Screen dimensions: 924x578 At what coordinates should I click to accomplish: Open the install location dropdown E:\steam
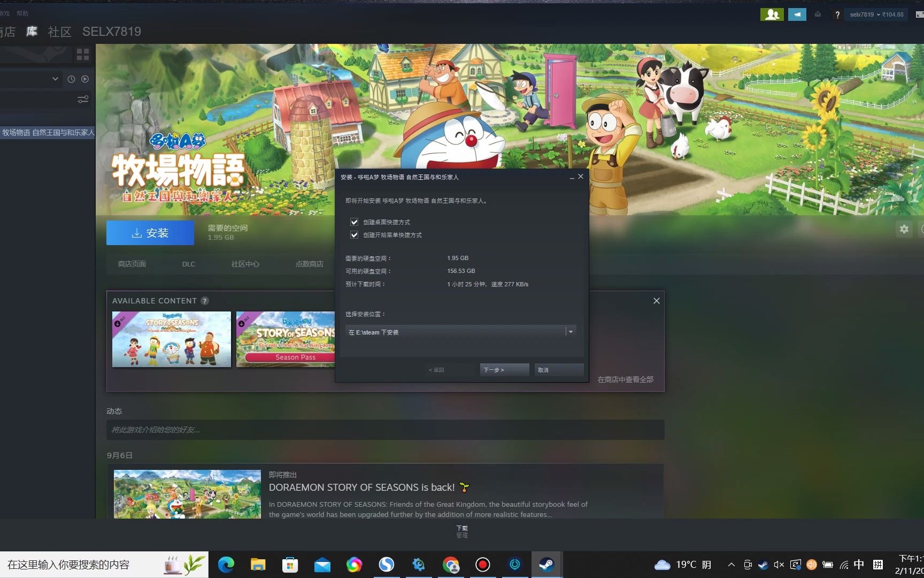[x=460, y=332]
